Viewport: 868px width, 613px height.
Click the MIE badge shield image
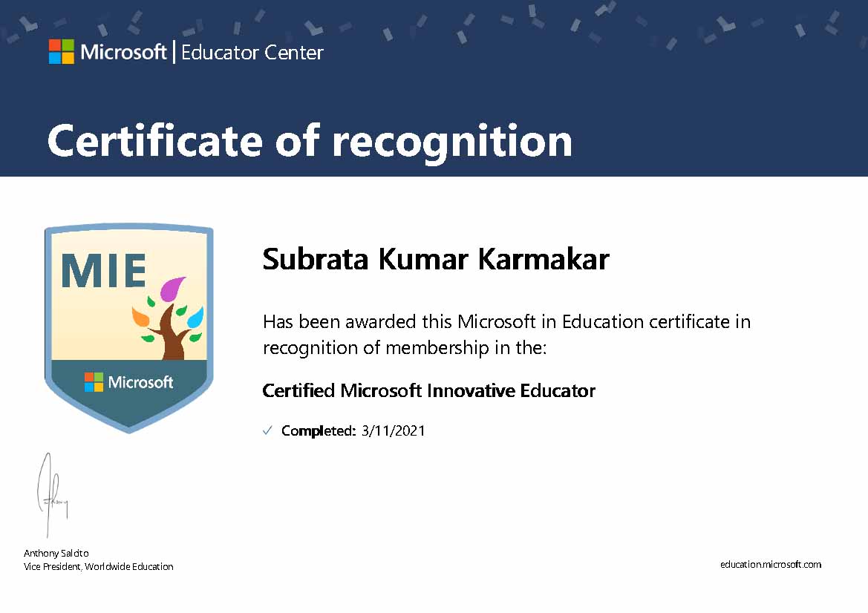[x=129, y=328]
